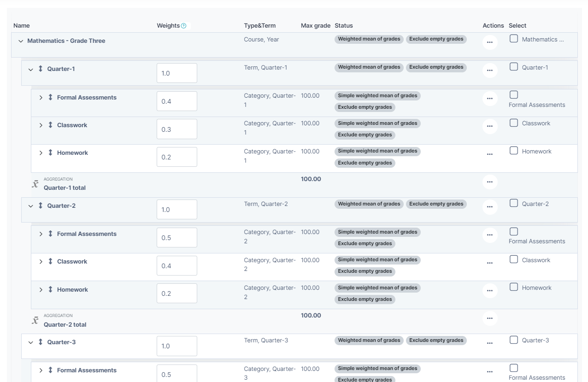
Task: Click the Quarter-2 Classwork category name
Action: pyautogui.click(x=72, y=262)
